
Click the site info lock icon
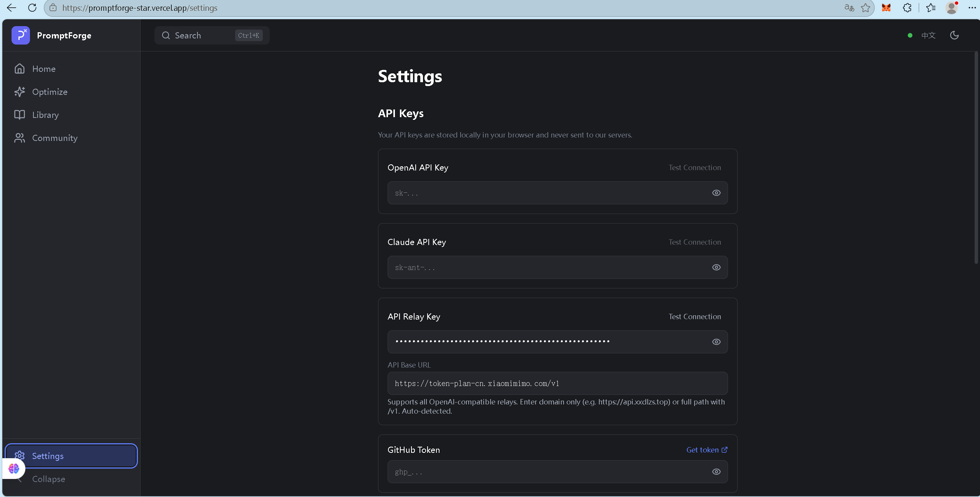point(53,8)
